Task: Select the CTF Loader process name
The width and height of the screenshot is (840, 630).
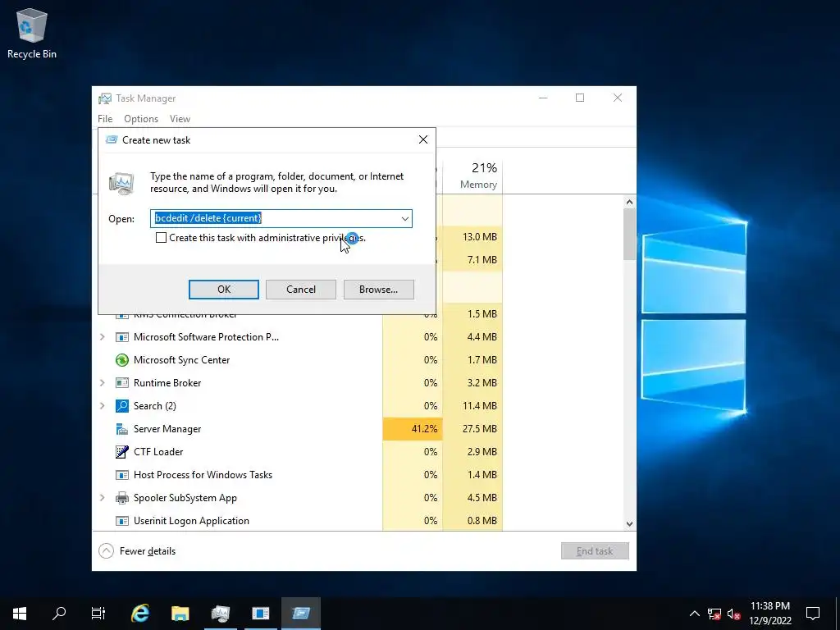Action: coord(158,452)
